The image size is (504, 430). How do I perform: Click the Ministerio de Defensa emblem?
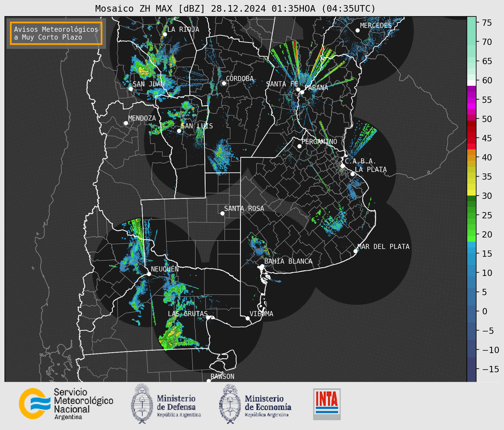click(x=142, y=404)
